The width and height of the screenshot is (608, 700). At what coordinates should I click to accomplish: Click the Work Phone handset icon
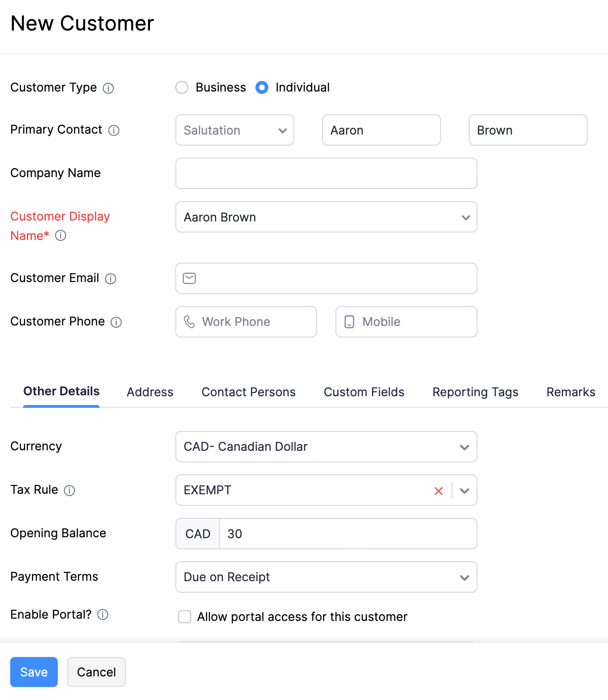[190, 321]
